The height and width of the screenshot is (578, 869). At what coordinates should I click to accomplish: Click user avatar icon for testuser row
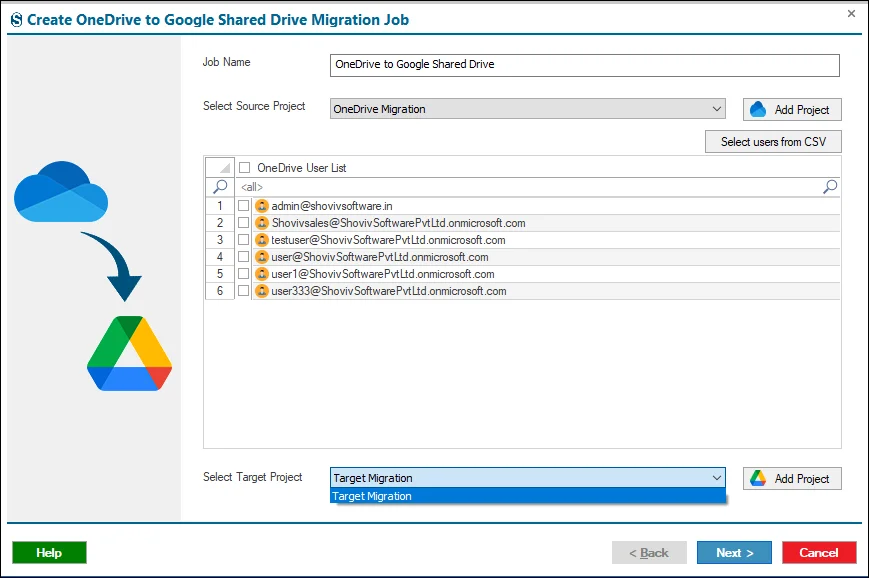pyautogui.click(x=262, y=240)
